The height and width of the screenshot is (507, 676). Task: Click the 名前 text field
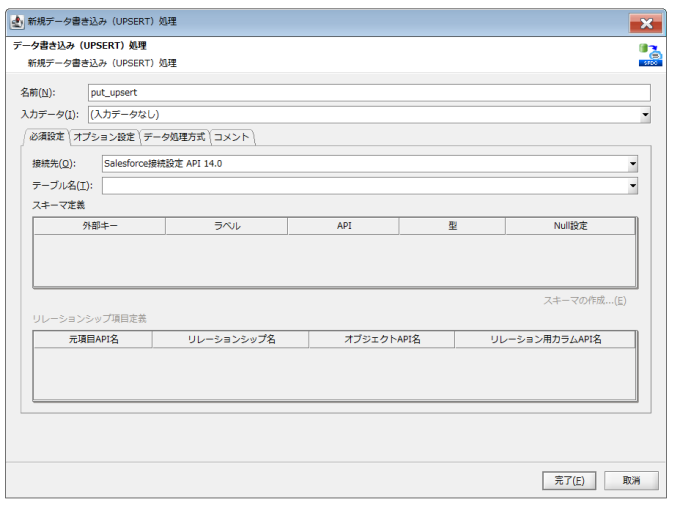click(x=367, y=93)
